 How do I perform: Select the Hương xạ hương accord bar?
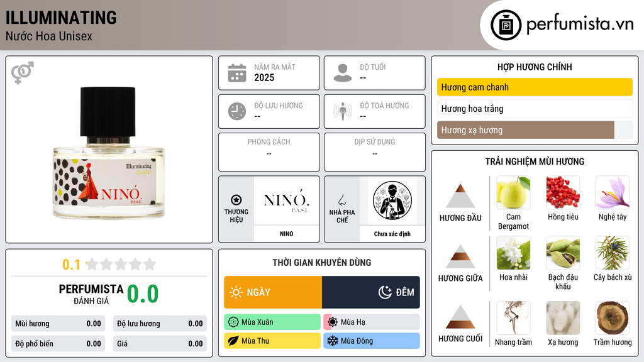click(x=535, y=130)
